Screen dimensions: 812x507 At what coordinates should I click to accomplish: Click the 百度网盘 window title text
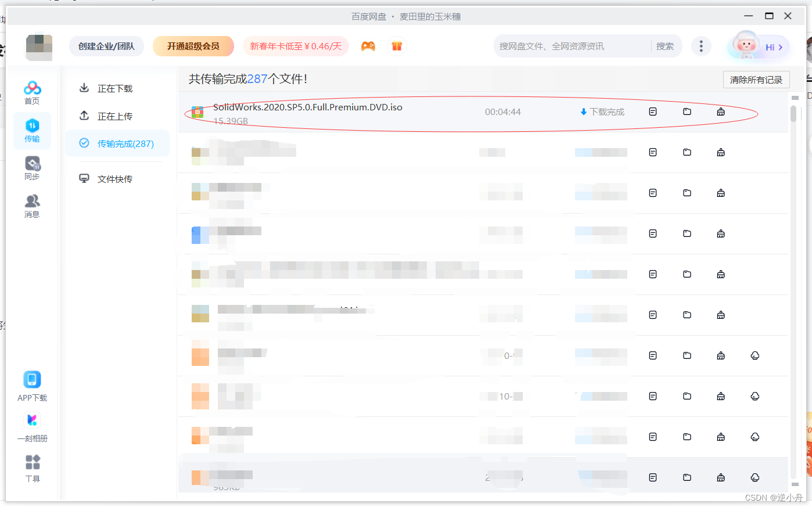pos(369,16)
